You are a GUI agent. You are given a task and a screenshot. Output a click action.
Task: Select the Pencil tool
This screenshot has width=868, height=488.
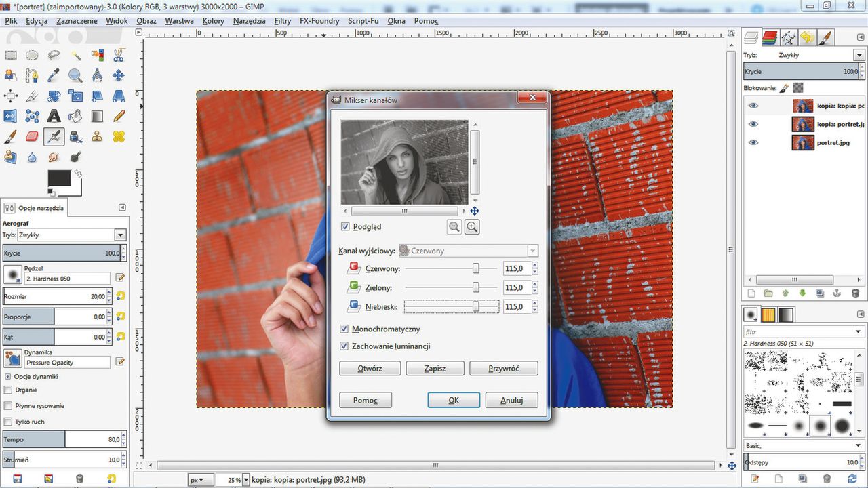point(119,117)
